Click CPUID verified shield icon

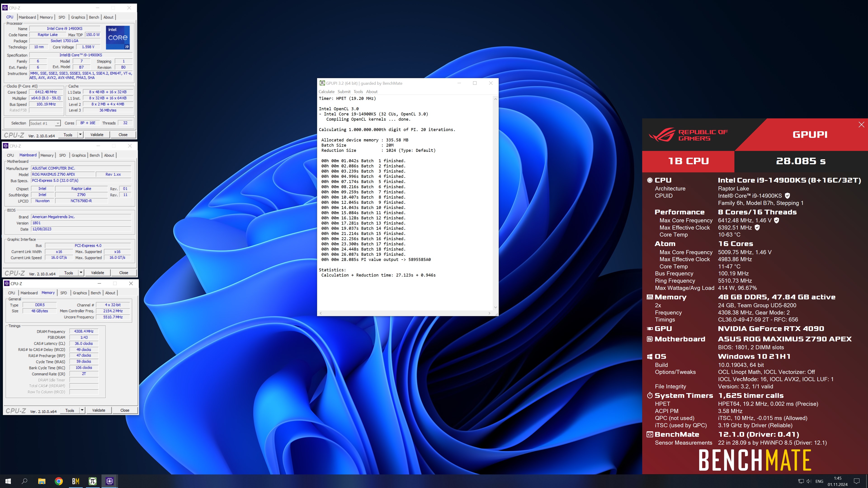pos(788,196)
